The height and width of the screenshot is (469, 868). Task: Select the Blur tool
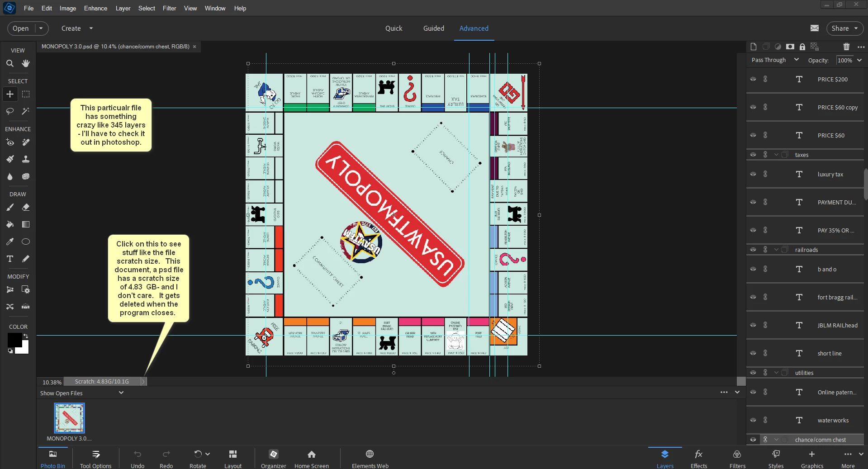10,176
